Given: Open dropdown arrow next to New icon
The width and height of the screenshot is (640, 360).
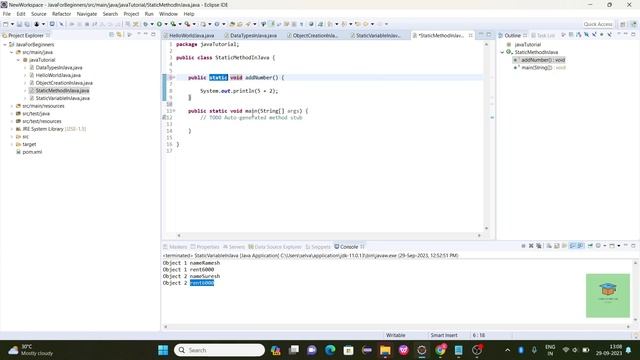Looking at the screenshot, I should coord(12,24).
